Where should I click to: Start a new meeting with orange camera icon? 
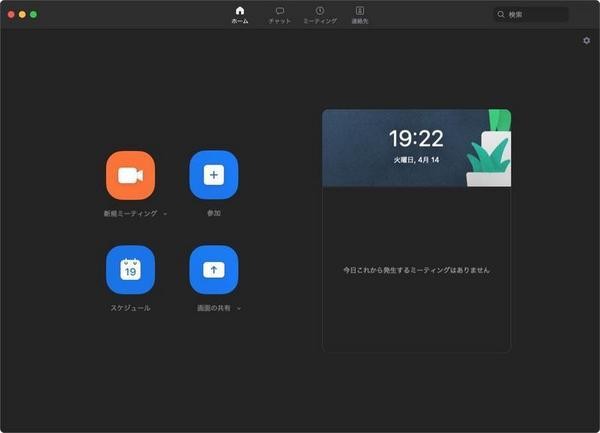click(130, 175)
